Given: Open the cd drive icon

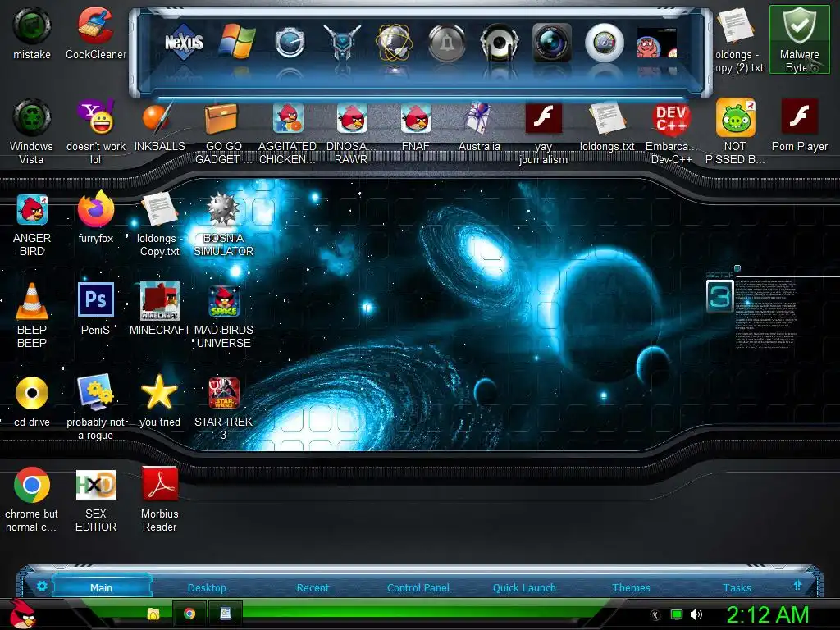Looking at the screenshot, I should pos(32,401).
